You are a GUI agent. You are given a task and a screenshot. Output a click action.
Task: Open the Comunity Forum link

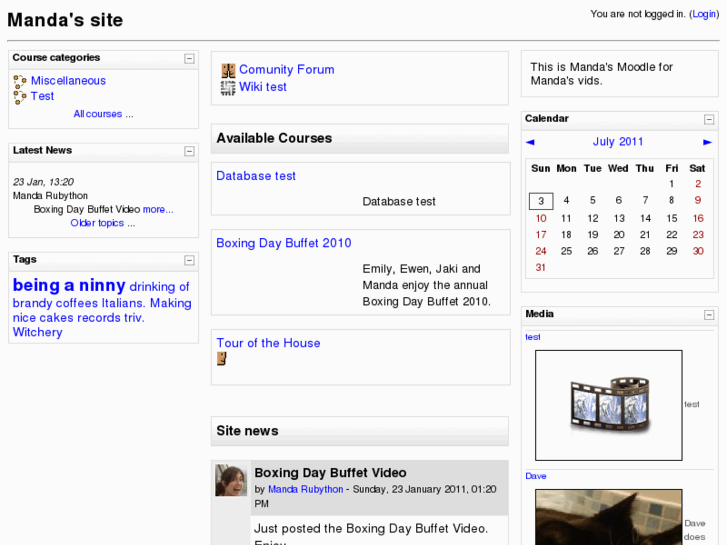[287, 70]
